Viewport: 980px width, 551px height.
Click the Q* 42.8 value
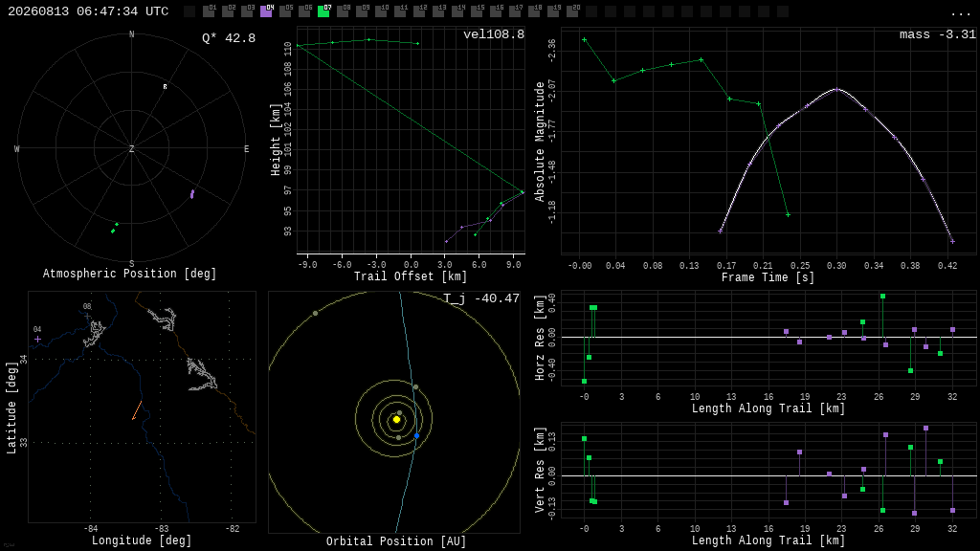229,38
